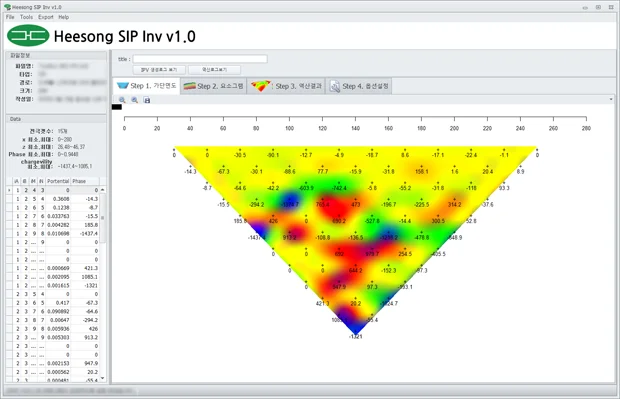The width and height of the screenshot is (620, 399).
Task: Open the Tools menu
Action: [26, 17]
